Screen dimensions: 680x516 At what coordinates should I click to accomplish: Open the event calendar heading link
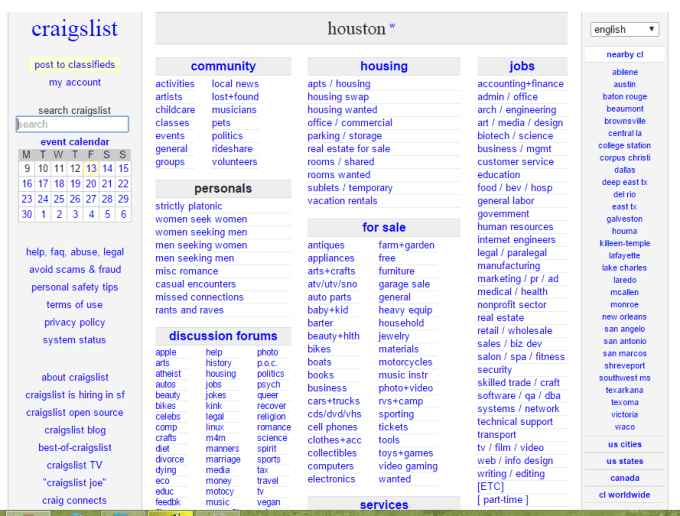pos(75,142)
